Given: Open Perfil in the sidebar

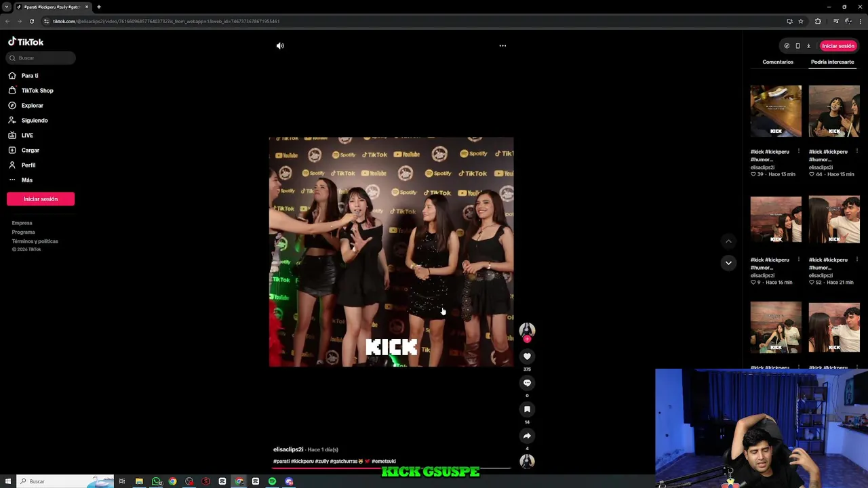Looking at the screenshot, I should [28, 165].
